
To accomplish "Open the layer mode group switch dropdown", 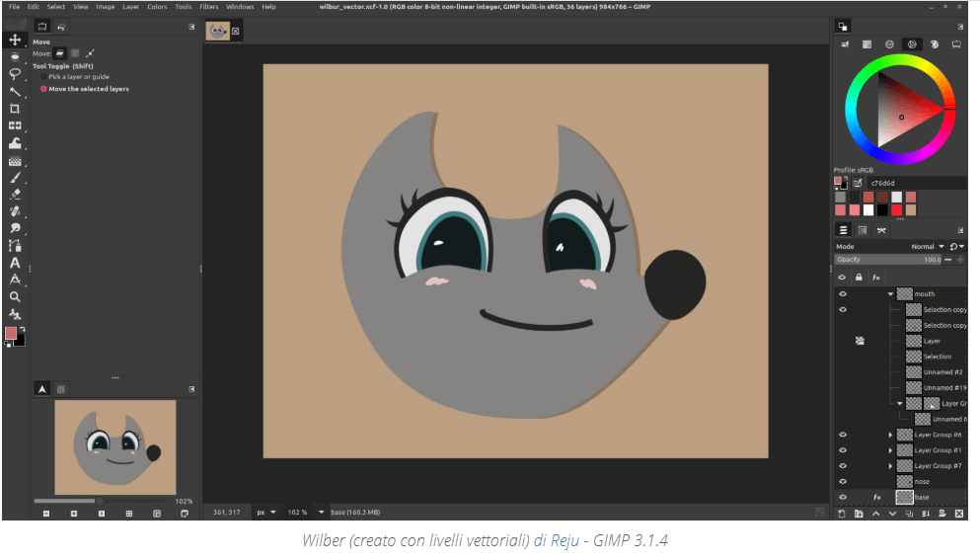I will tap(957, 247).
